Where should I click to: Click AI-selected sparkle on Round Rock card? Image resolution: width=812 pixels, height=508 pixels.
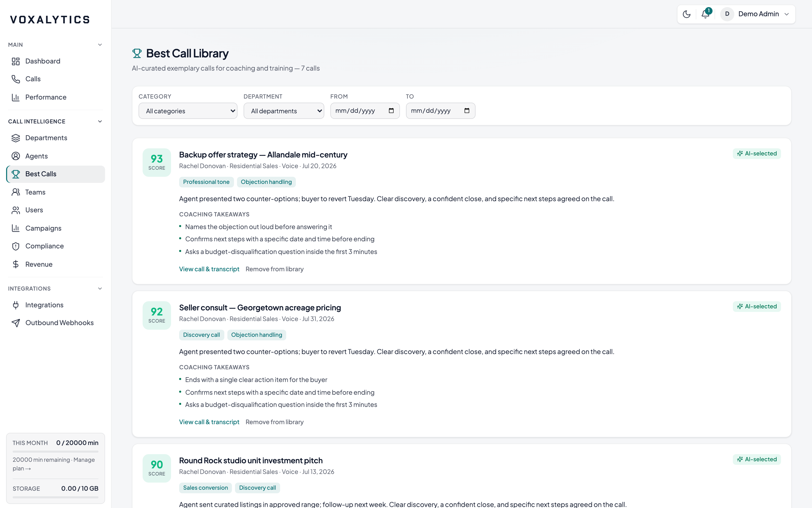[x=740, y=459]
